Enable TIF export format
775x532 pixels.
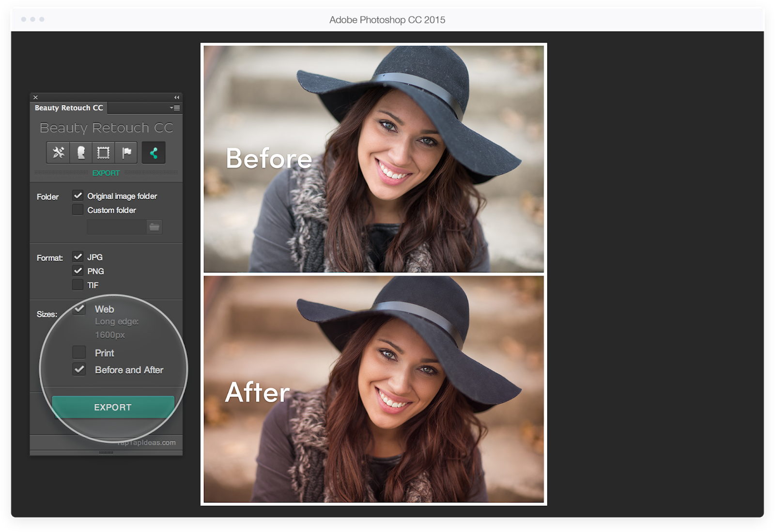(78, 285)
